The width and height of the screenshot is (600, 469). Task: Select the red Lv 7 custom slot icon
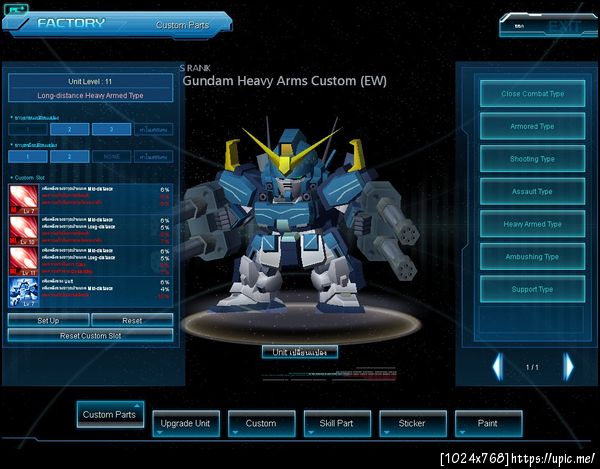coord(24,199)
